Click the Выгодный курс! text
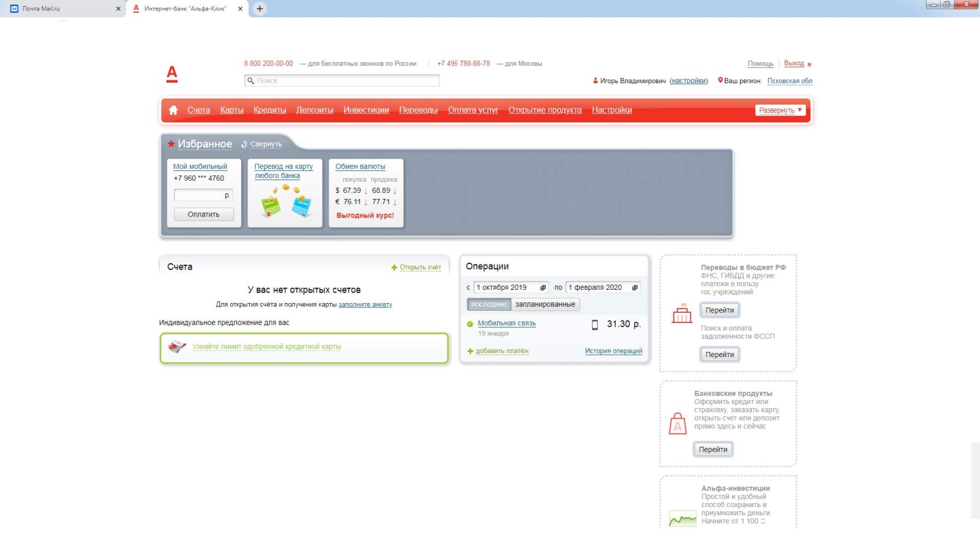Screen dimensions: 980x551 click(x=365, y=215)
